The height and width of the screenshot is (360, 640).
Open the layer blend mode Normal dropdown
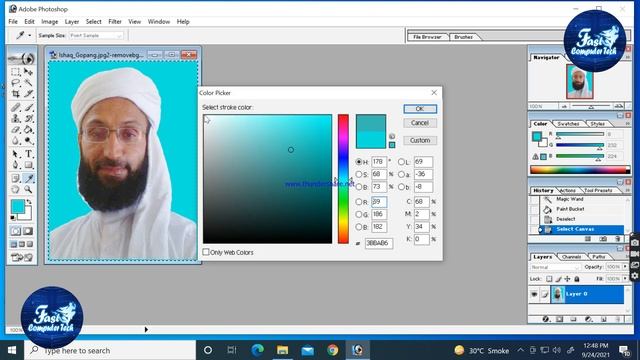[555, 267]
